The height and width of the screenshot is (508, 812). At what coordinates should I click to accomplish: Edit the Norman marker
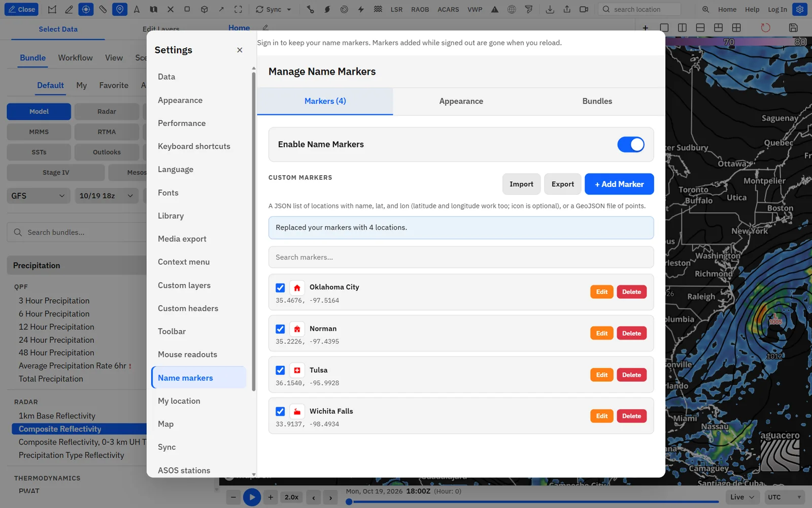click(x=602, y=333)
